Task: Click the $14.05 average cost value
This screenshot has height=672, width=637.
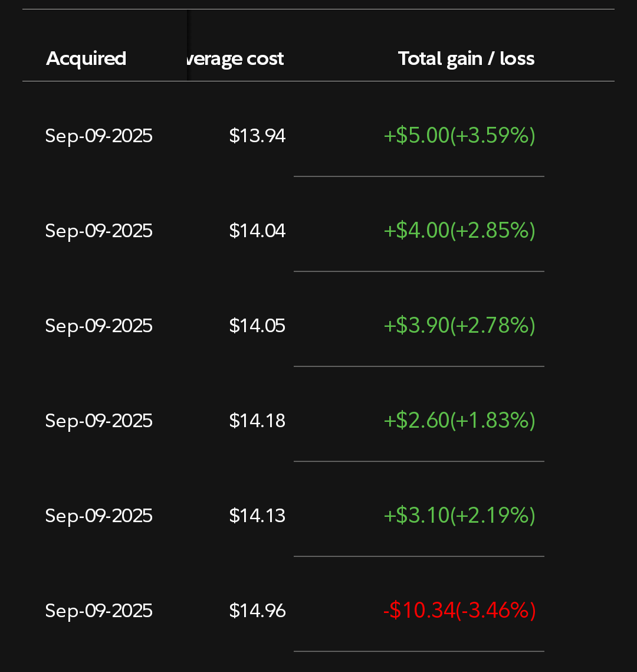Action: pos(257,326)
